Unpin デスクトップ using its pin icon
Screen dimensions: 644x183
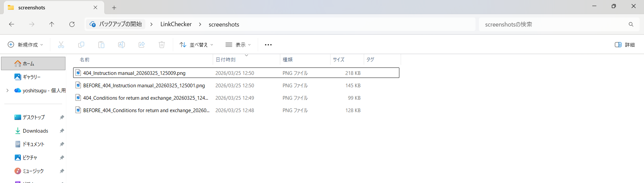[x=62, y=117]
